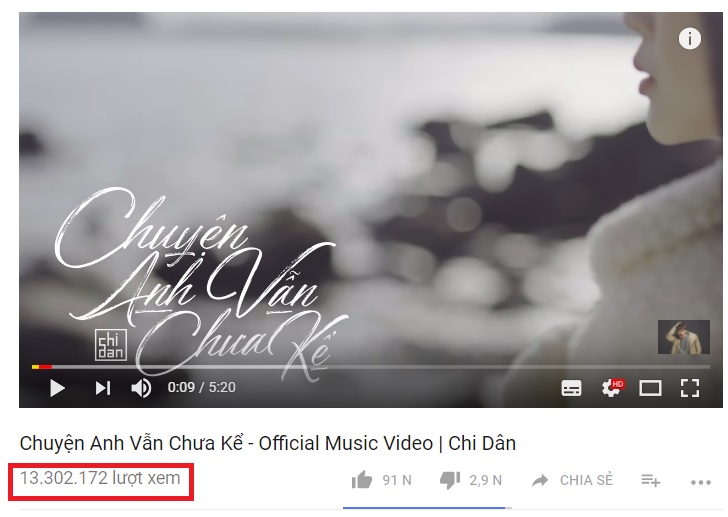
Task: Open the save to playlist icon
Action: tap(650, 480)
